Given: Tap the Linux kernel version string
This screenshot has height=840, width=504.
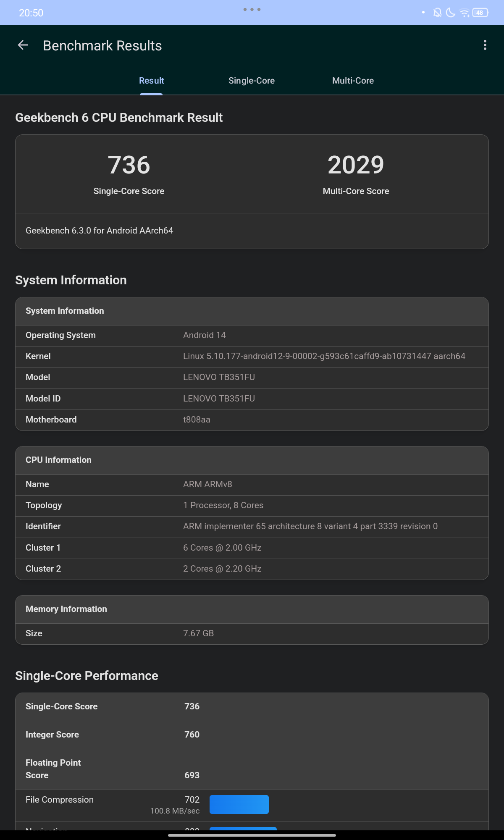Looking at the screenshot, I should click(324, 356).
